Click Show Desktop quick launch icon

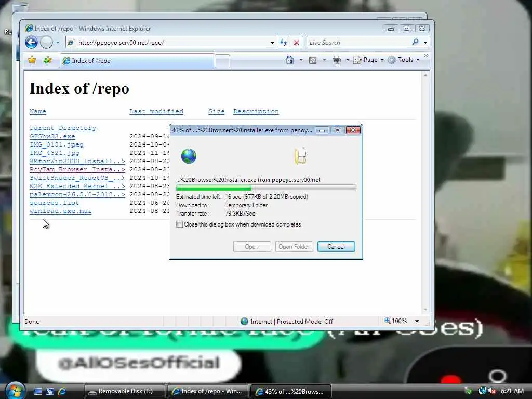(x=38, y=391)
